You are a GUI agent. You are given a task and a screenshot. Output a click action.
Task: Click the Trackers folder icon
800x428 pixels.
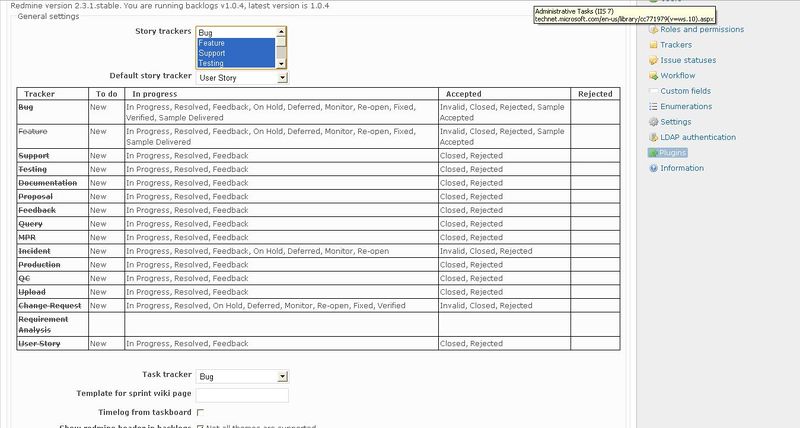pyautogui.click(x=653, y=45)
